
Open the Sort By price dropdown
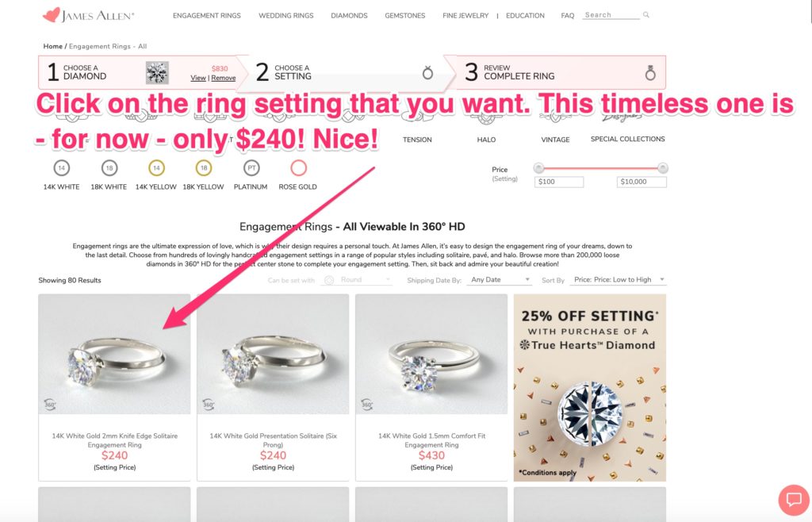(x=619, y=279)
